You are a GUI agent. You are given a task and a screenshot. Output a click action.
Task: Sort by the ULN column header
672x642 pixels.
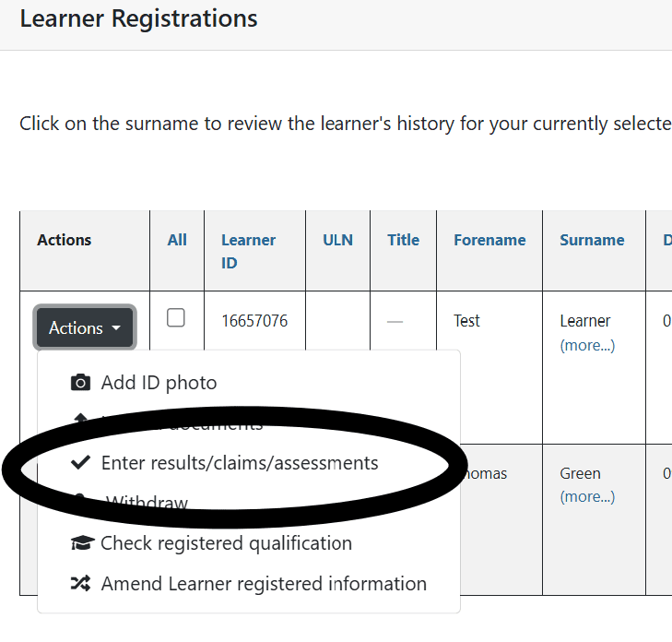point(337,240)
